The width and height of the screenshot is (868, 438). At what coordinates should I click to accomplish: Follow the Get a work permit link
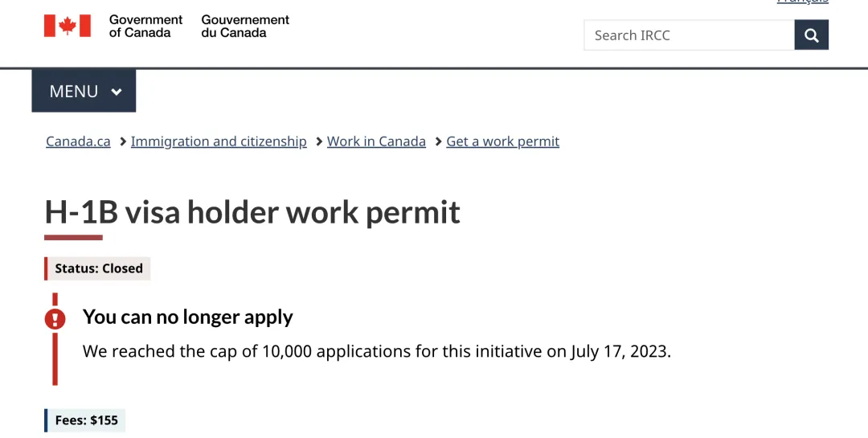coord(502,141)
